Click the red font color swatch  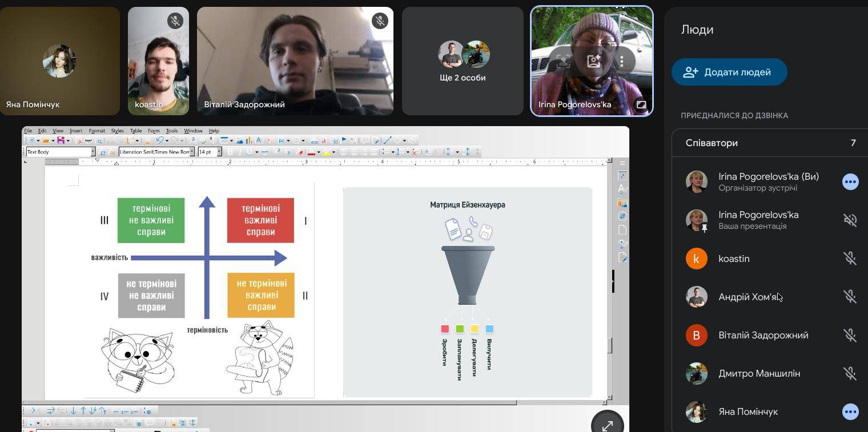311,152
